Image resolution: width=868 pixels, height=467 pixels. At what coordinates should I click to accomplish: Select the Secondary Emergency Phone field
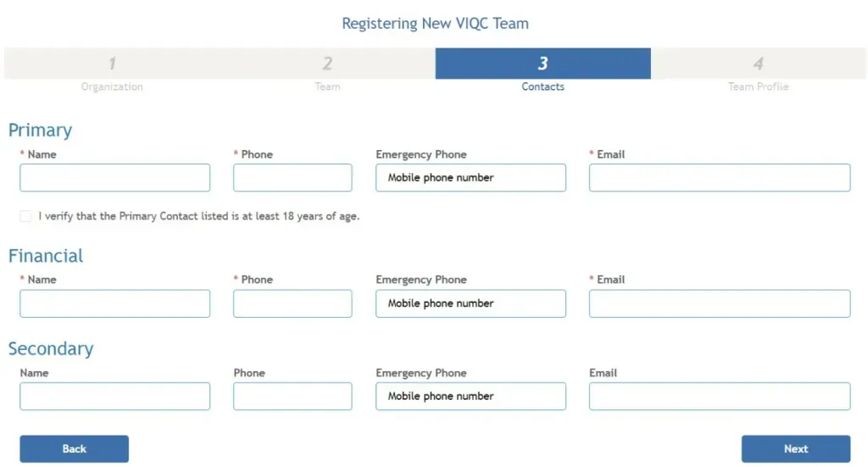click(x=470, y=396)
